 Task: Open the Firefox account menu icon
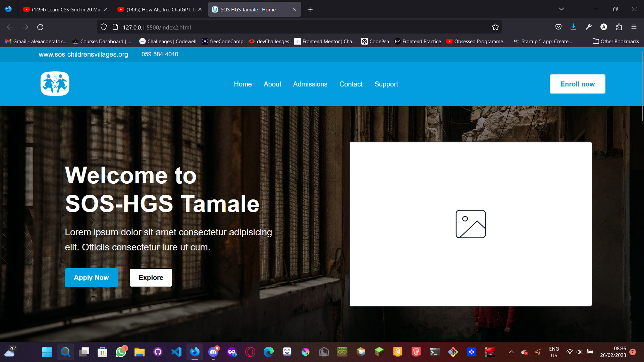point(603,27)
